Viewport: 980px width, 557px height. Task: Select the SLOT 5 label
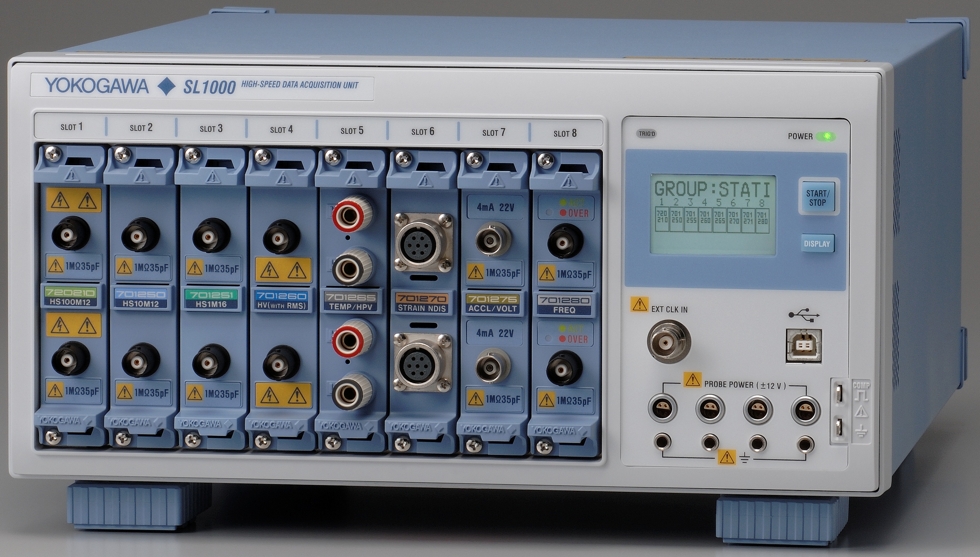pyautogui.click(x=352, y=131)
